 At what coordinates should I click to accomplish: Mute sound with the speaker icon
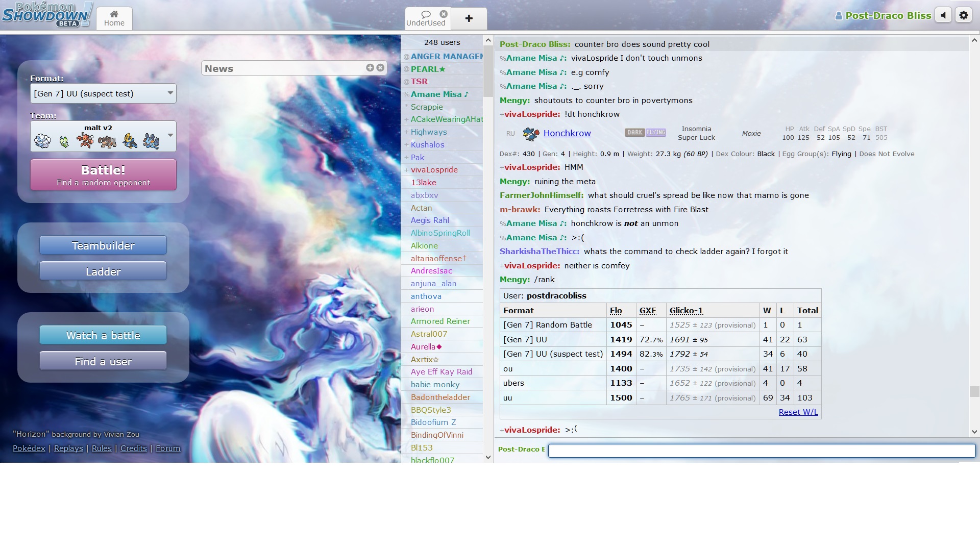point(943,15)
